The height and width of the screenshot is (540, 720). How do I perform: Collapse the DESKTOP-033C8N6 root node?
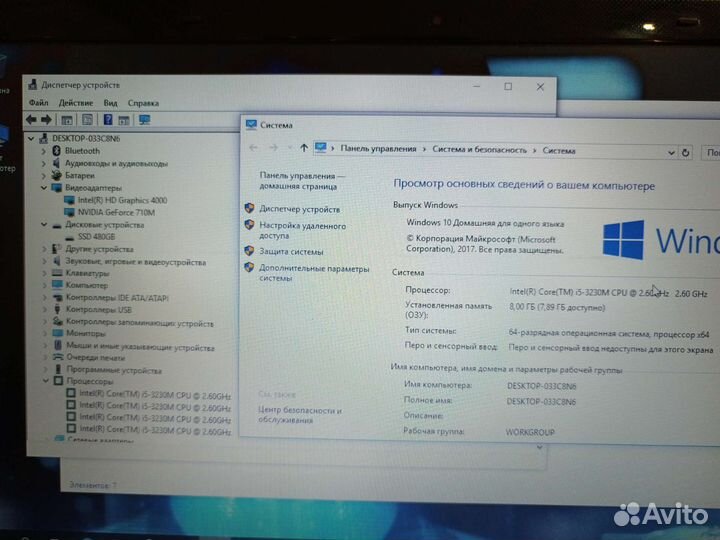coord(31,138)
